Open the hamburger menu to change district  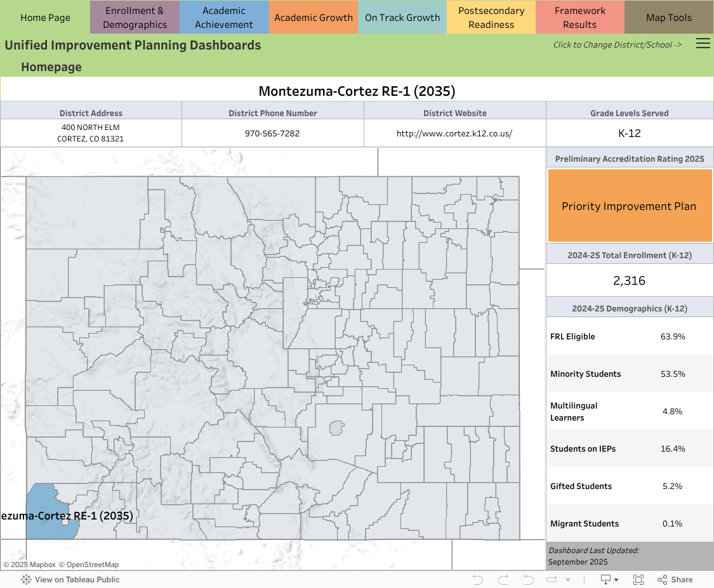point(703,43)
